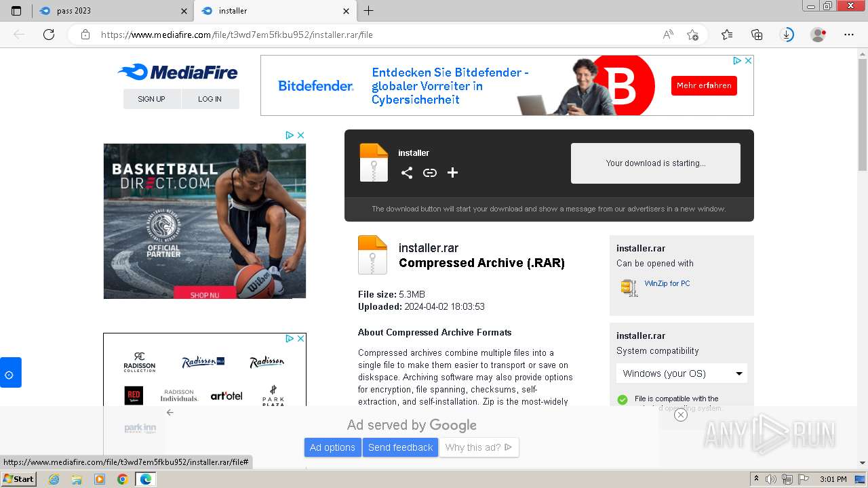Viewport: 868px width, 488px height.
Task: Show hidden system tray icons
Action: click(757, 479)
